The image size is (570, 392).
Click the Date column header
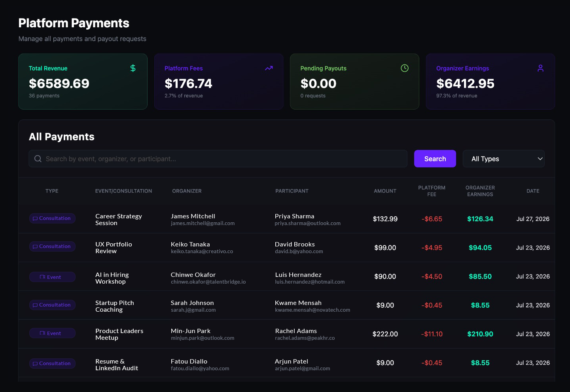click(533, 191)
